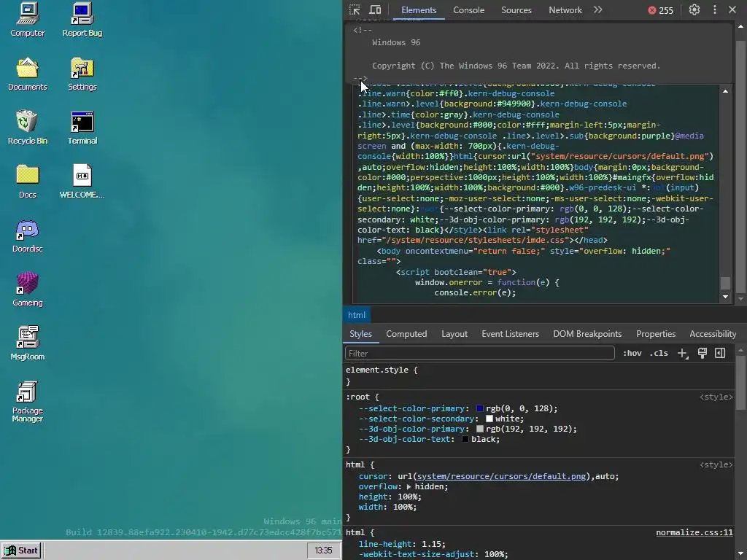Toggle the .cls element classes panel
Viewport: 747px width, 560px height.
pos(659,354)
